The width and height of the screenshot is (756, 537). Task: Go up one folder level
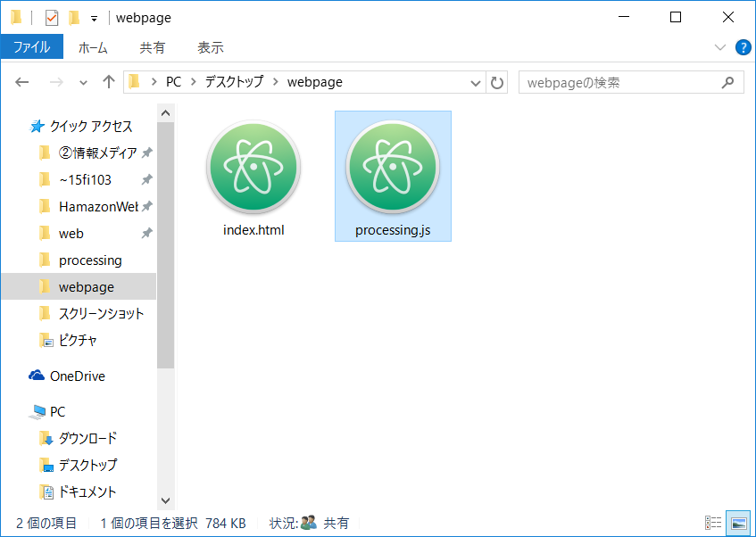[109, 81]
